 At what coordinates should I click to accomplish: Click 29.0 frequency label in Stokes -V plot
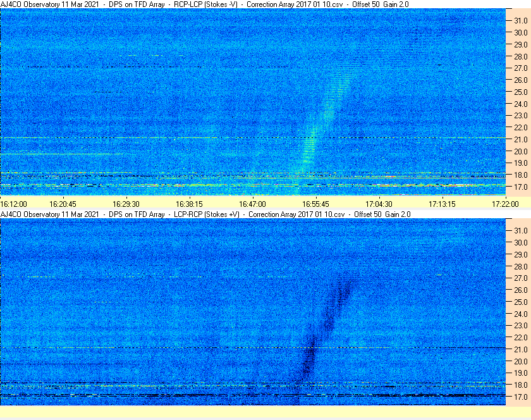tap(521, 44)
